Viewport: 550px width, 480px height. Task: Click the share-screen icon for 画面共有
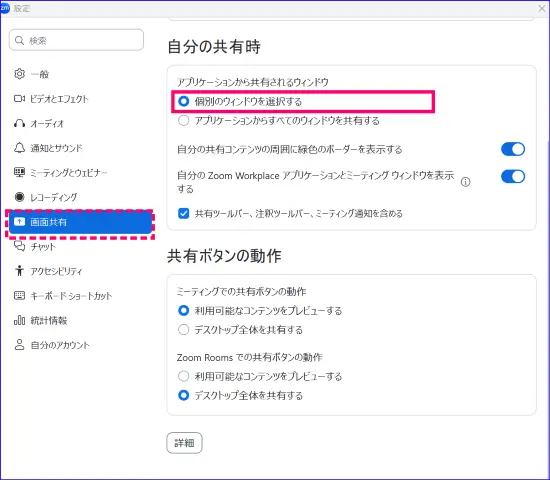[19, 222]
